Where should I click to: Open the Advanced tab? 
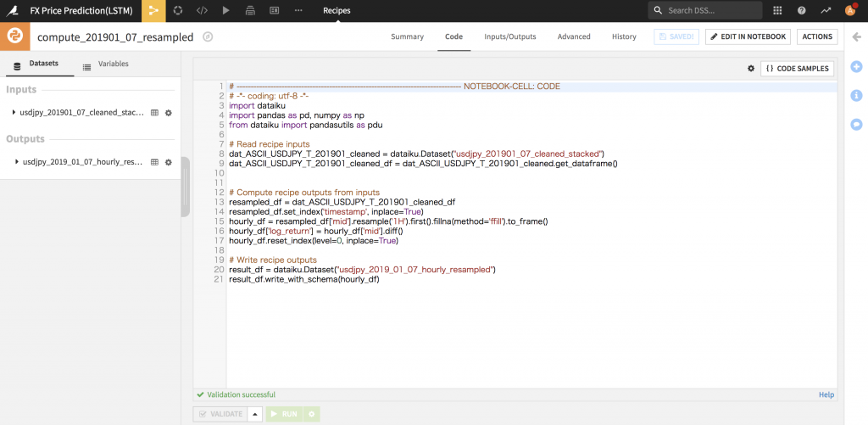574,36
